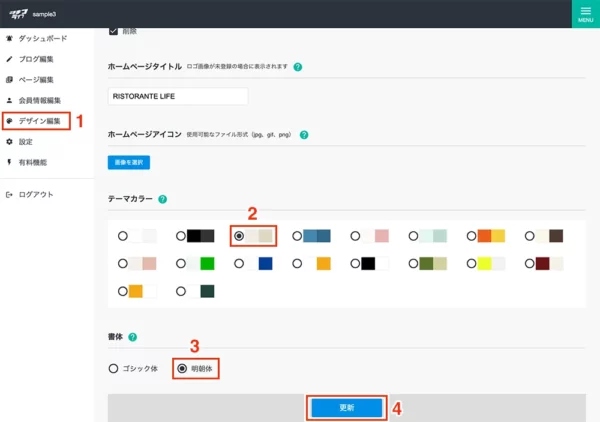Click the help icon next to テーマカラー
This screenshot has height=422, width=600.
(x=162, y=200)
